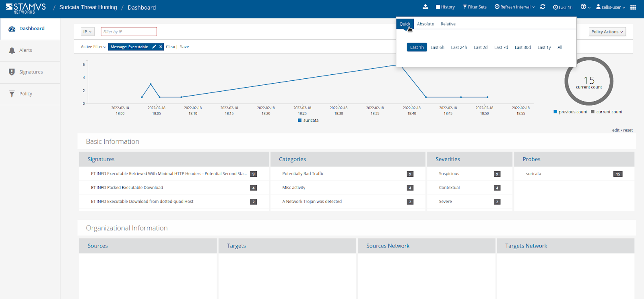Click ET INFO Packed Executable Download signature
The image size is (644, 299).
tap(127, 188)
